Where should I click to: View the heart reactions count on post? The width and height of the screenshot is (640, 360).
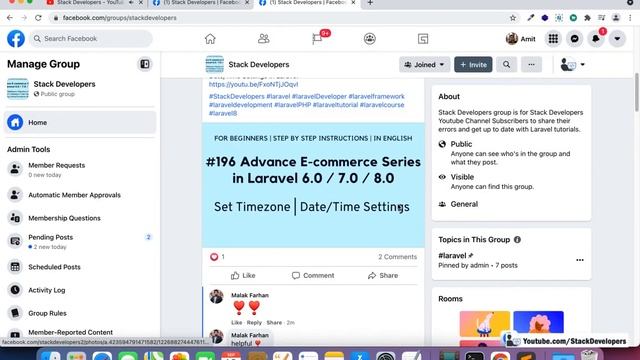coord(218,257)
